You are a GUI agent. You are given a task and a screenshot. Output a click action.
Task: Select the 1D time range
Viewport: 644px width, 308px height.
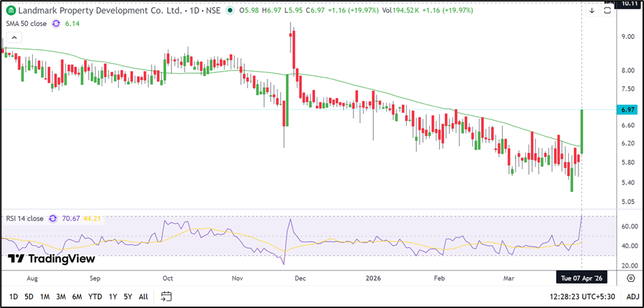(14, 296)
